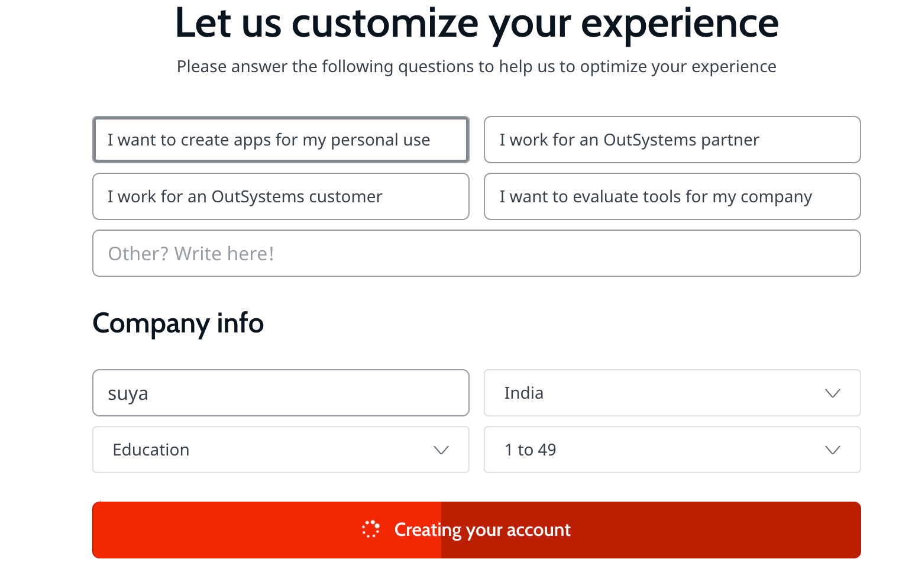899x588 pixels.
Task: Click the 'Let us customize your experience' title
Action: click(476, 24)
